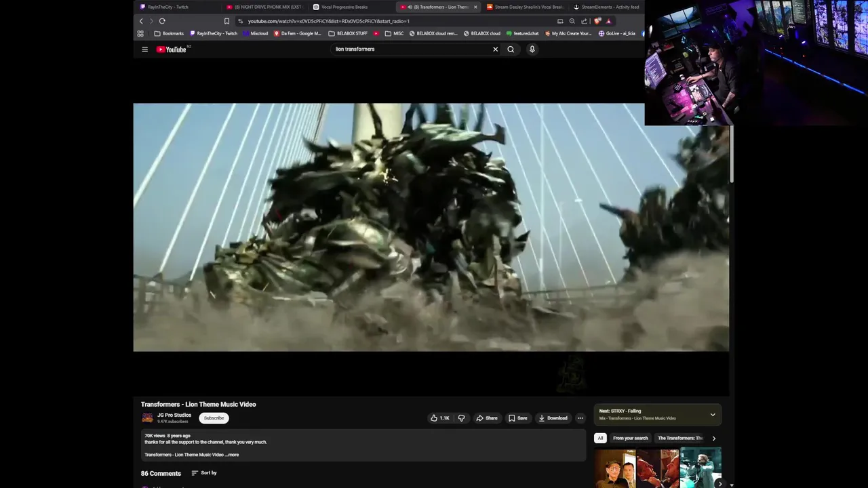Click the 86 Comments heading
The height and width of the screenshot is (488, 868).
click(x=161, y=473)
